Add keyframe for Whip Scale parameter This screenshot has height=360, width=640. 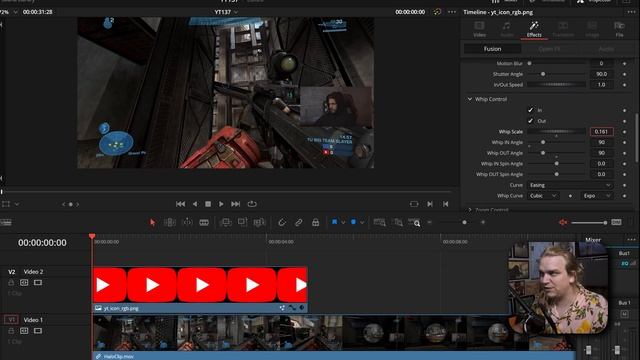(x=624, y=131)
